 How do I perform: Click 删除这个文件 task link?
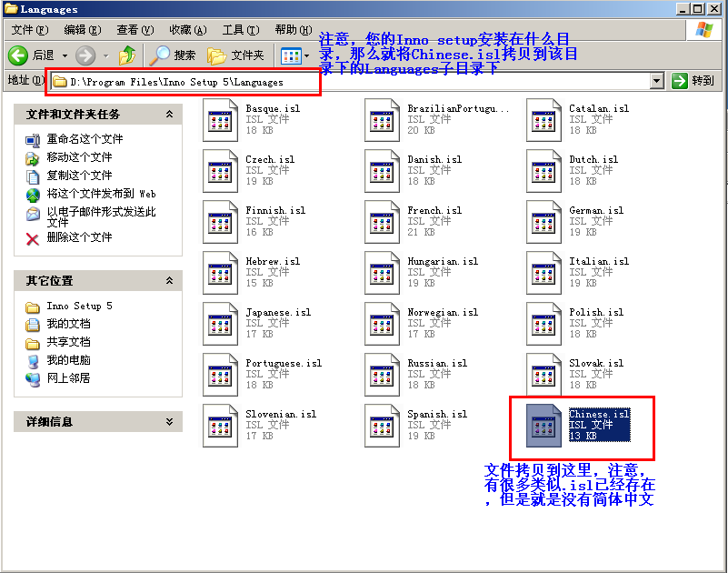(79, 237)
